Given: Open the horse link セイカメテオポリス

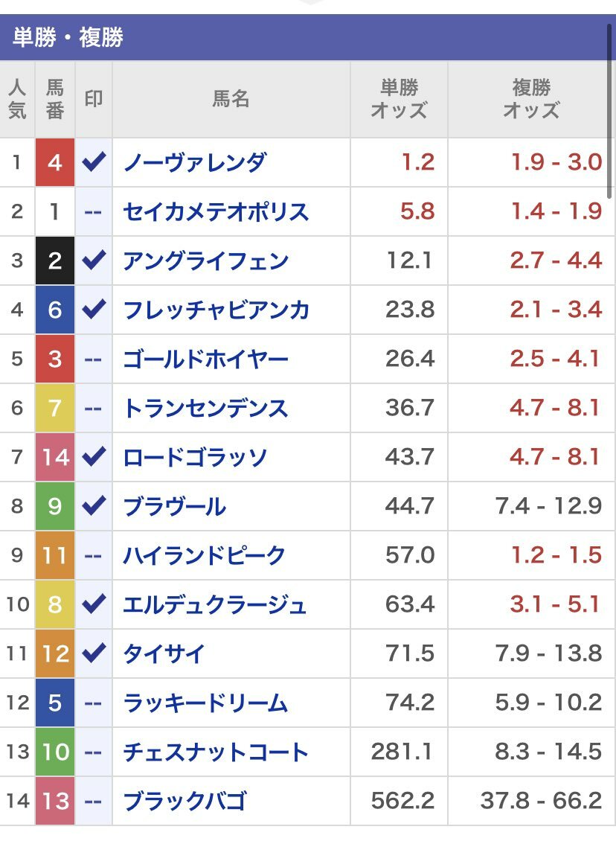Looking at the screenshot, I should pyautogui.click(x=216, y=211).
